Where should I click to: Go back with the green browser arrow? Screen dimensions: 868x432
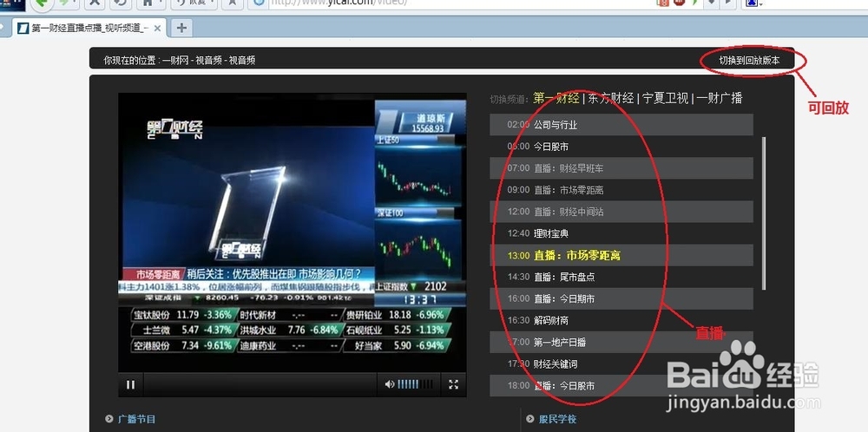42,3
